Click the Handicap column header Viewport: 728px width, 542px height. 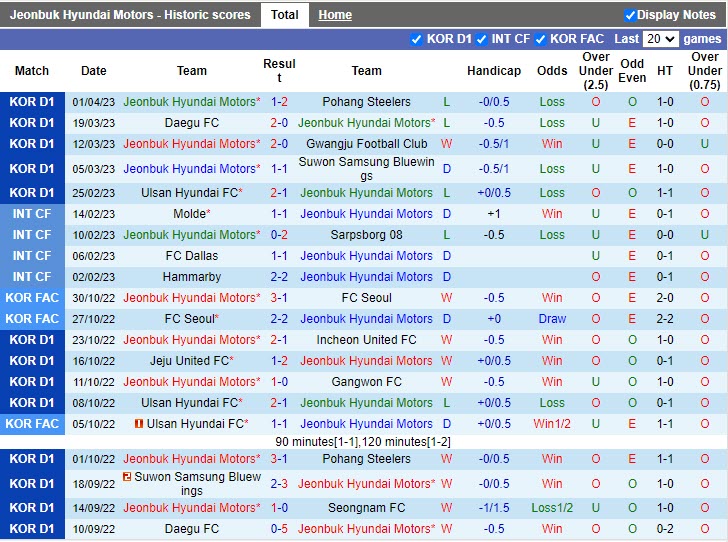pos(494,71)
